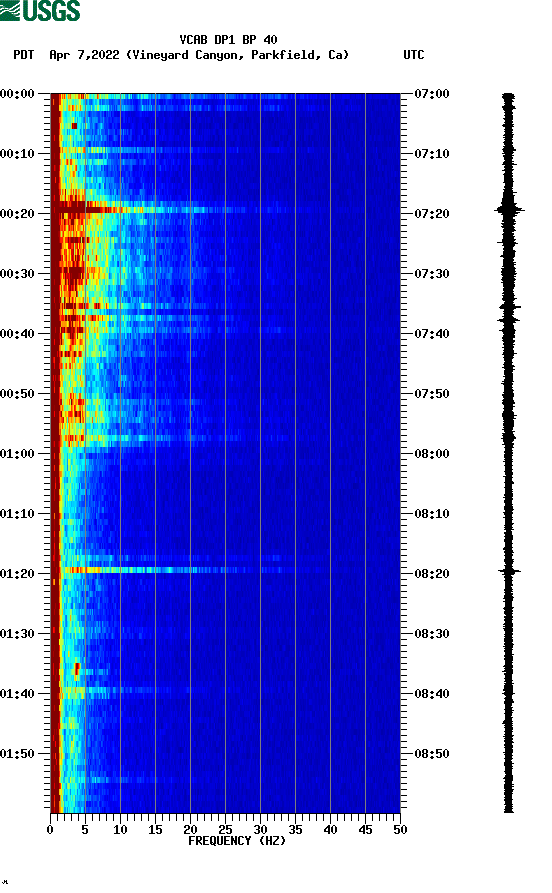Click the USGS logo
552x893 pixels.
pos(40,10)
